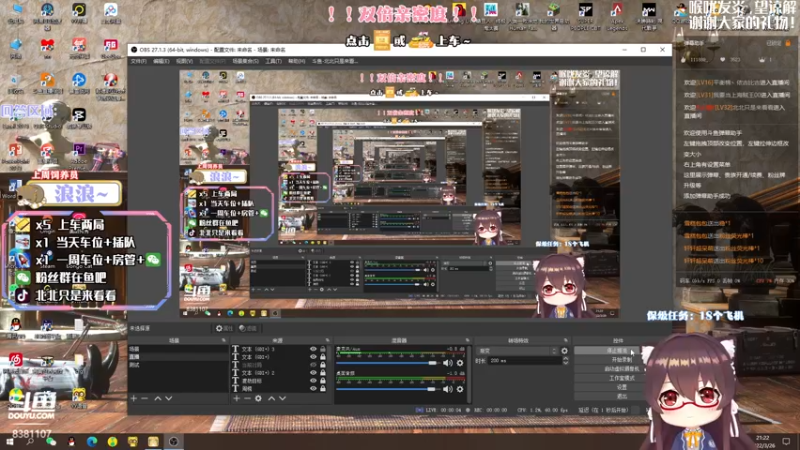The width and height of the screenshot is (800, 450).
Task: Select the 文本 (GDI+) 2 source row
Action: (x=279, y=373)
